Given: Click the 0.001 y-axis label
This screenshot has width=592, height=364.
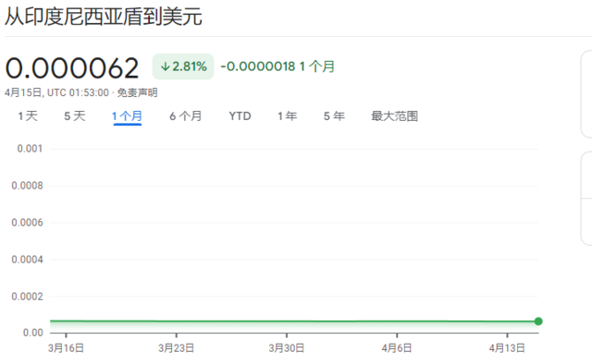Looking at the screenshot, I should click(30, 149).
